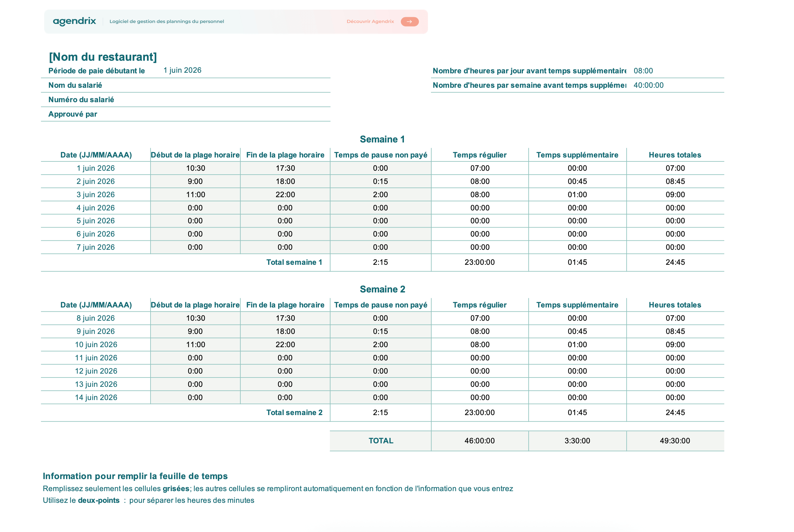The width and height of the screenshot is (794, 532).
Task: Click the Agendrix logo in the banner
Action: click(x=74, y=21)
